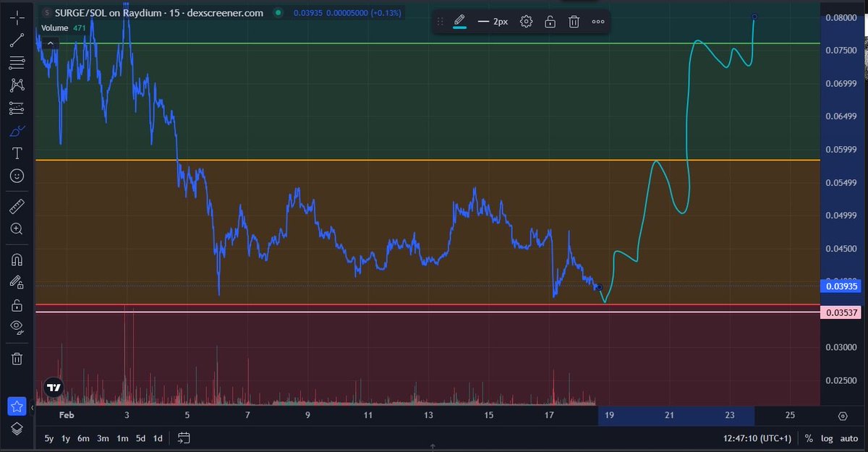Set the range to 5y

tap(49, 438)
